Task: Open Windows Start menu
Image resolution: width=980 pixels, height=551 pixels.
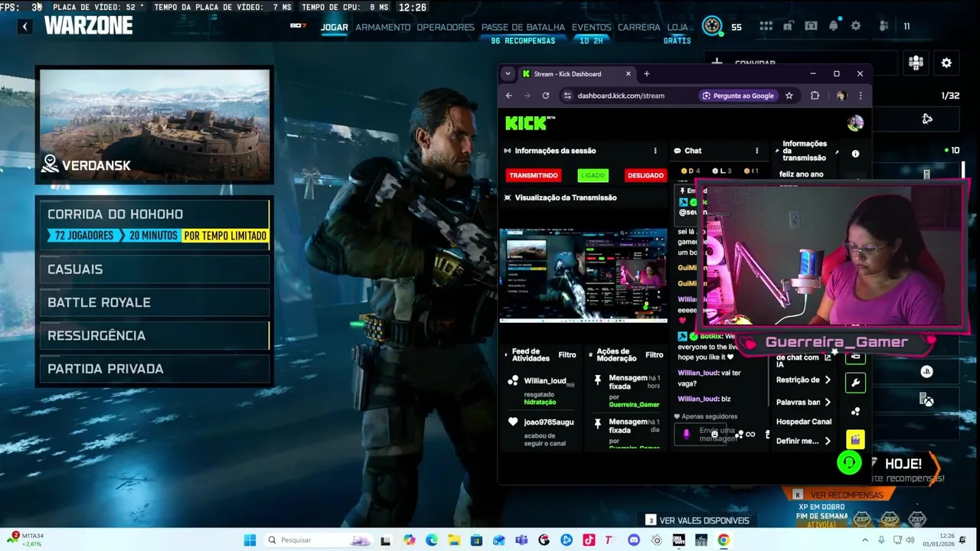Action: point(250,540)
